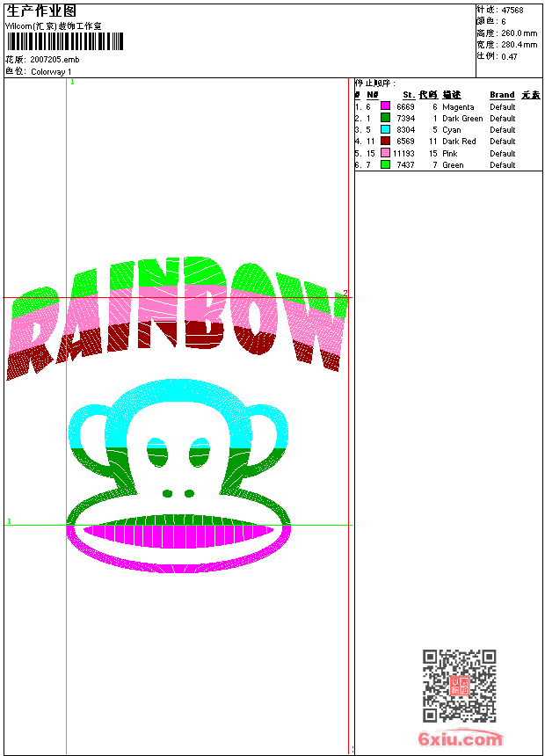Click the 'St.' column header
The width and height of the screenshot is (545, 756).
409,95
